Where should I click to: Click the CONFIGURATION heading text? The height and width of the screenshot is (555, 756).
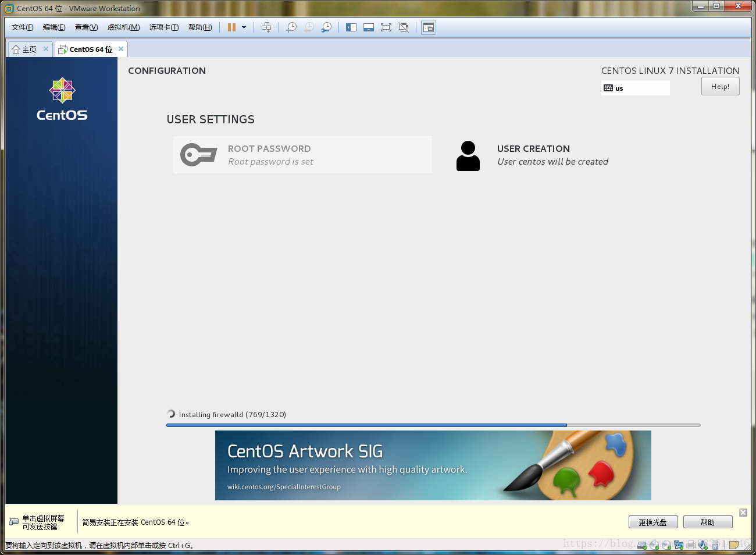(167, 71)
